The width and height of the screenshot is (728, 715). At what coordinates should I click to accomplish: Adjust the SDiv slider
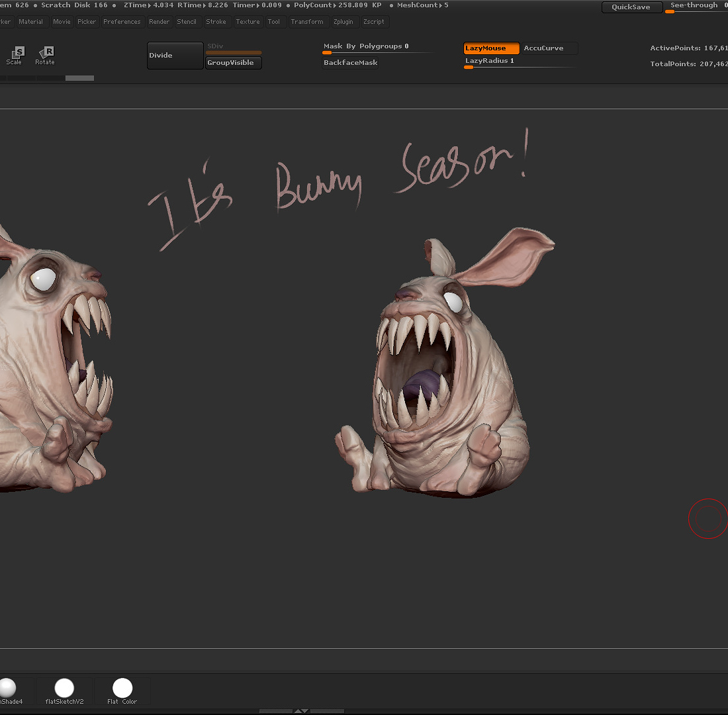(x=234, y=48)
